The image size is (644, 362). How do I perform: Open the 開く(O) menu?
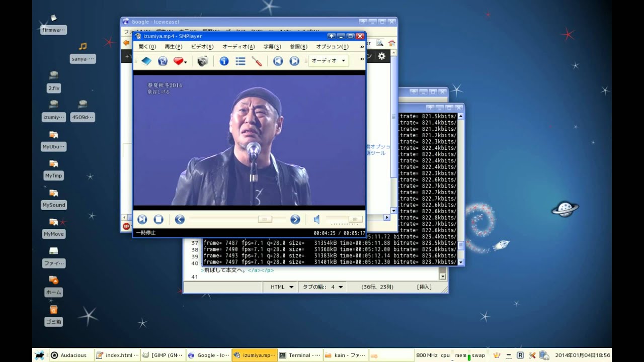(147, 47)
